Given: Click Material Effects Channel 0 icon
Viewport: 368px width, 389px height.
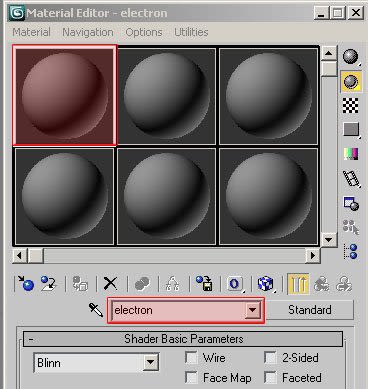Looking at the screenshot, I should point(235,284).
